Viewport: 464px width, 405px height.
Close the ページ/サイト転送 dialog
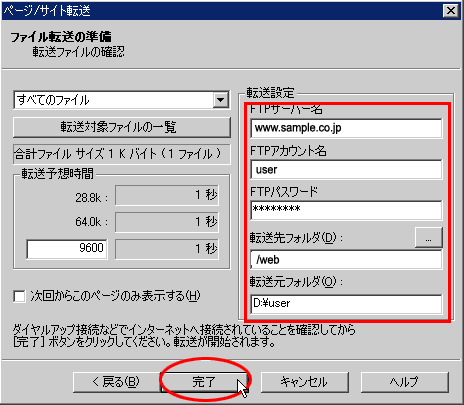click(x=451, y=11)
